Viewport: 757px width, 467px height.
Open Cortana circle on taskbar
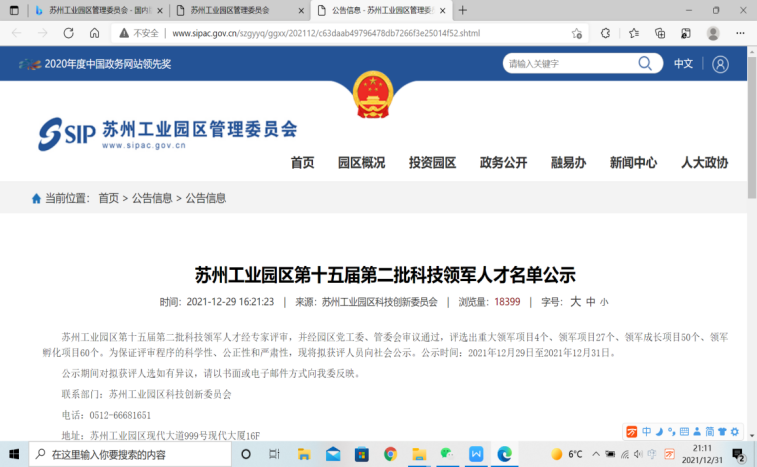(x=246, y=454)
